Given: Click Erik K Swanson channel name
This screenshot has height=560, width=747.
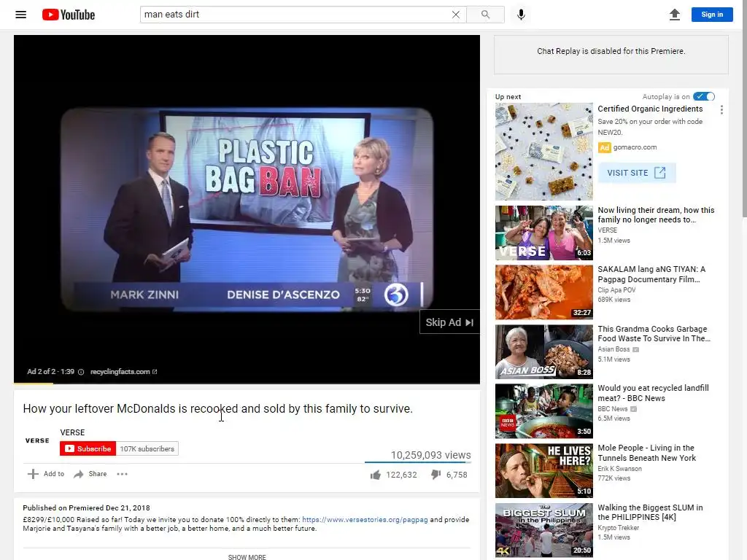Looking at the screenshot, I should [620, 469].
